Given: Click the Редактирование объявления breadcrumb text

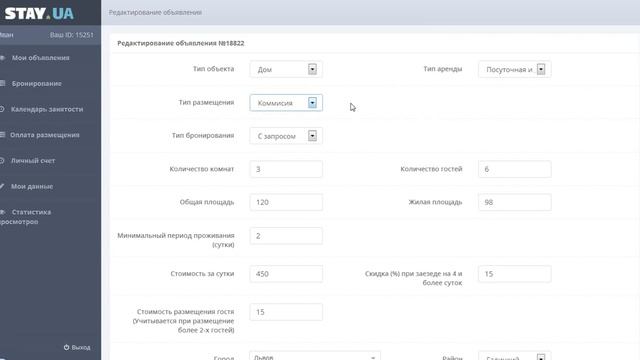Looking at the screenshot, I should pyautogui.click(x=155, y=13).
